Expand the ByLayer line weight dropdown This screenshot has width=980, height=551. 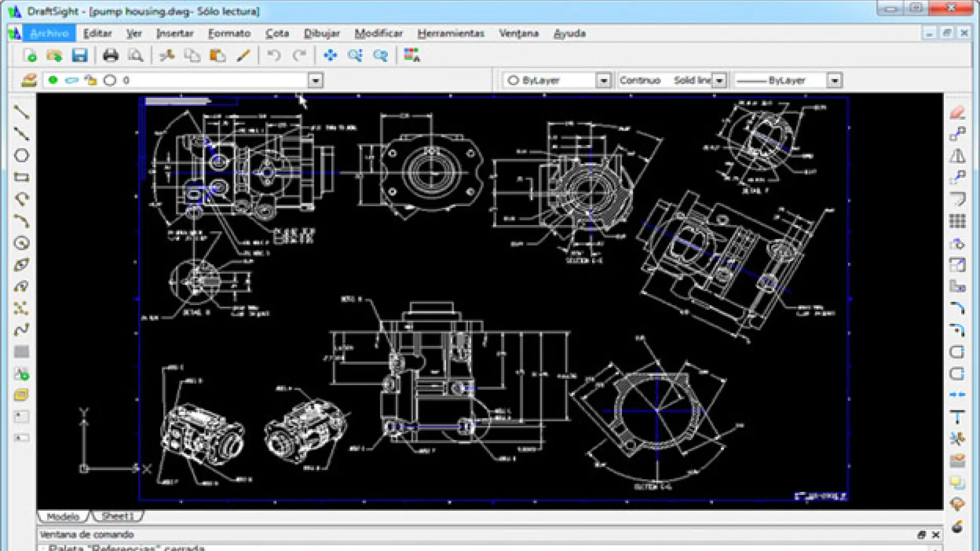[x=834, y=80]
